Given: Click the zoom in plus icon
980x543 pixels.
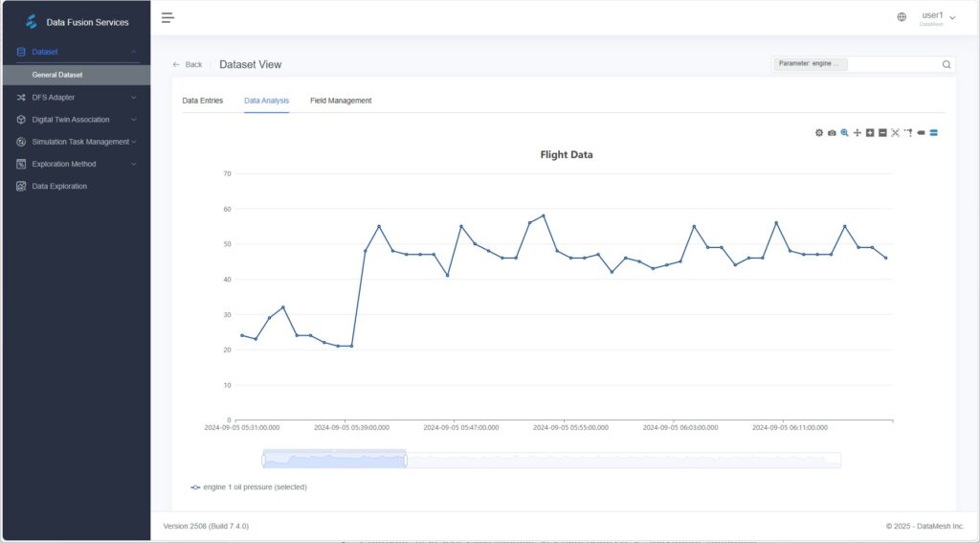Looking at the screenshot, I should (870, 132).
